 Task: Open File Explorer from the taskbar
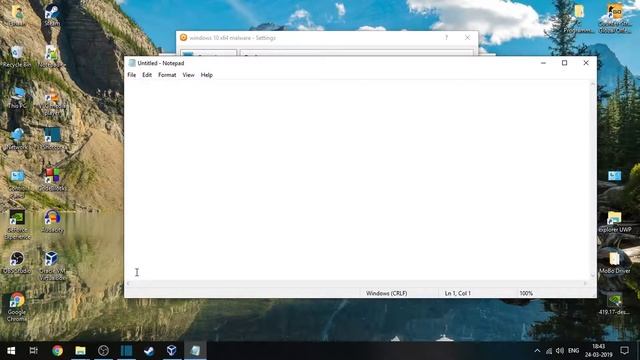(80, 351)
